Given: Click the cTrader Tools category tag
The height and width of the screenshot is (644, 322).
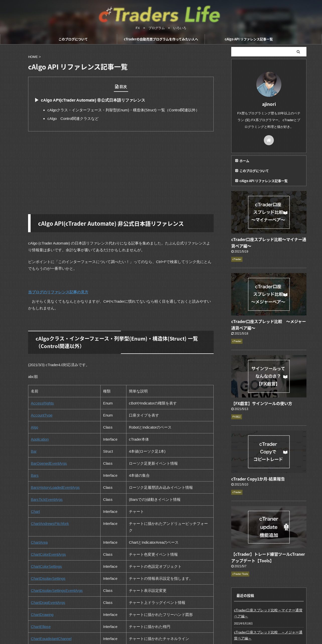Looking at the screenshot, I should [240, 574].
